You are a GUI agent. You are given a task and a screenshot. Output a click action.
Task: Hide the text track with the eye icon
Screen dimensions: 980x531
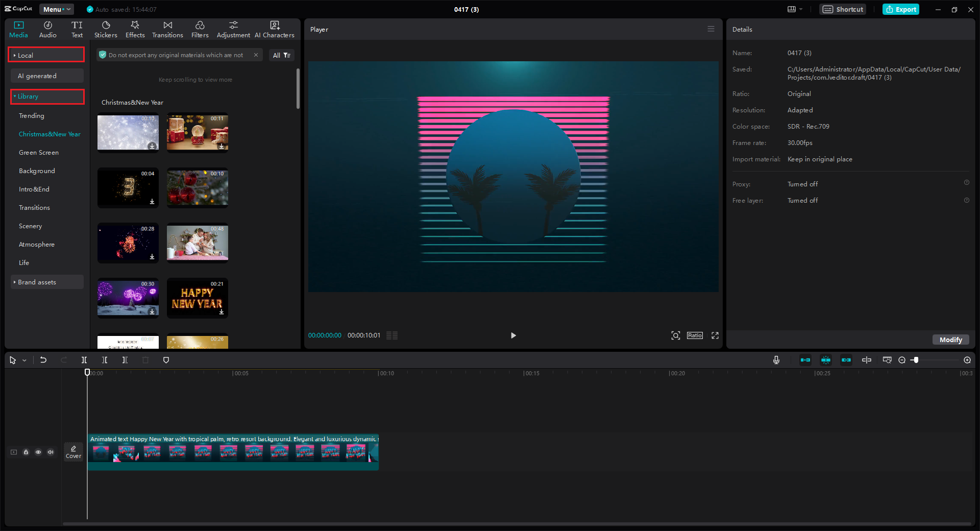coord(38,452)
